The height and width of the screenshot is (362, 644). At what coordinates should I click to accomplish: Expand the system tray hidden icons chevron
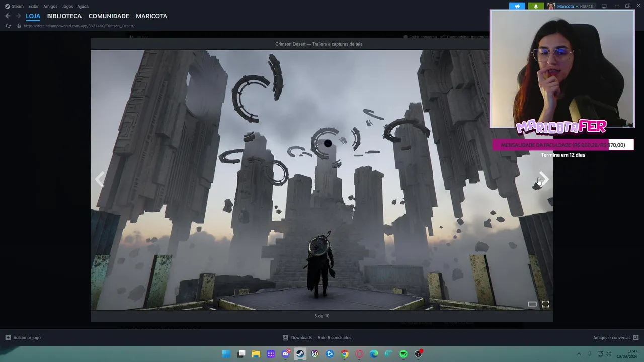579,354
